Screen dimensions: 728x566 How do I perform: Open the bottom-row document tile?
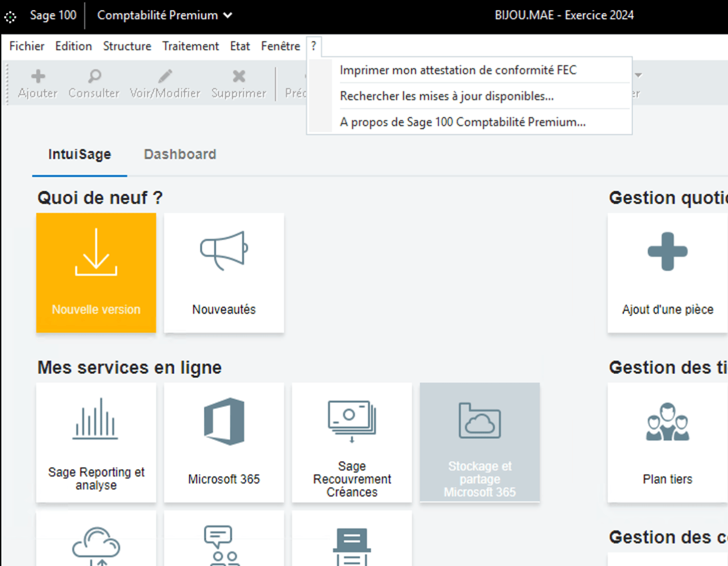click(352, 539)
